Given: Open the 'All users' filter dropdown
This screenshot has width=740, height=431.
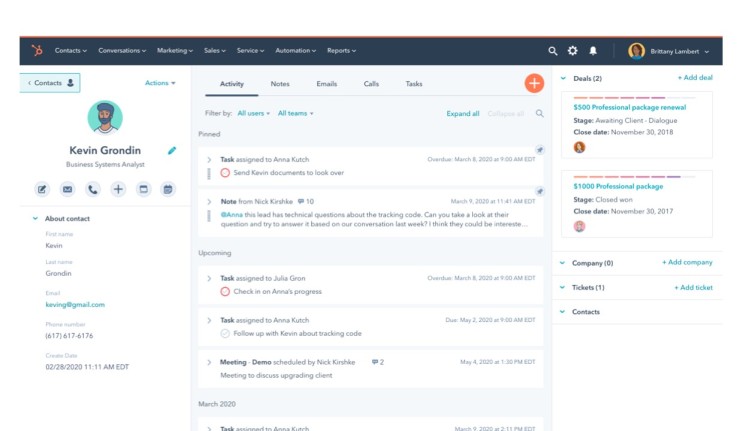Looking at the screenshot, I should point(253,114).
